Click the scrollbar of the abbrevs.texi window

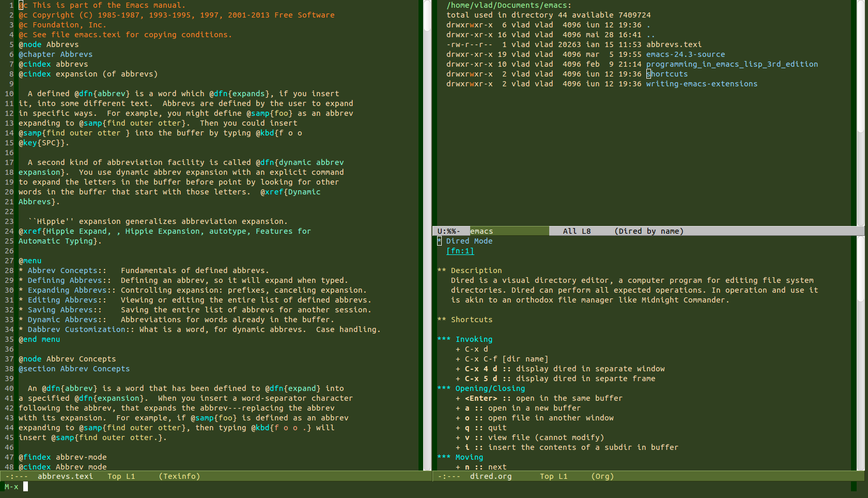click(427, 235)
